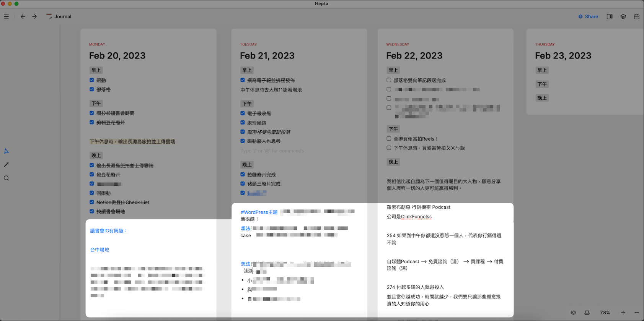Click the Share button

click(x=588, y=16)
